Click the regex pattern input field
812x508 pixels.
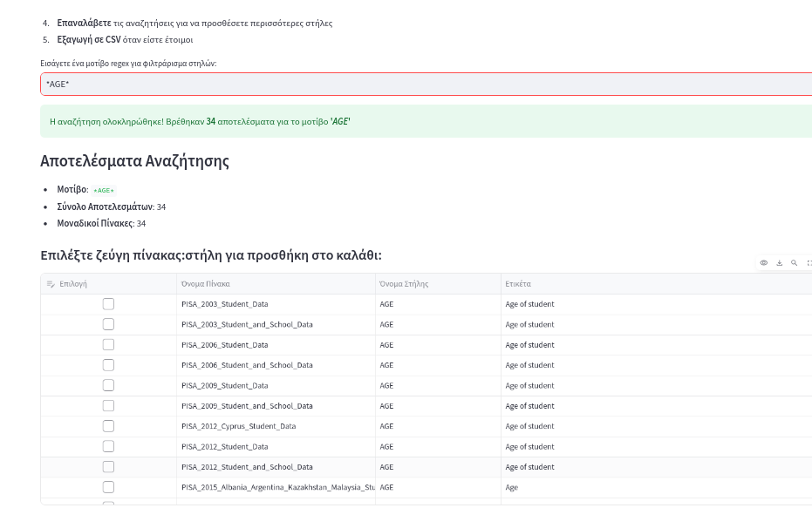pyautogui.click(x=426, y=85)
